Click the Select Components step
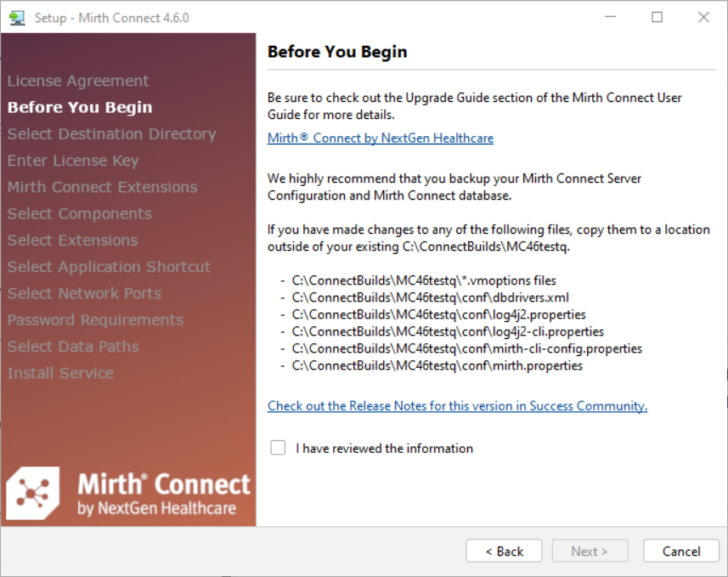The image size is (728, 577). [80, 213]
